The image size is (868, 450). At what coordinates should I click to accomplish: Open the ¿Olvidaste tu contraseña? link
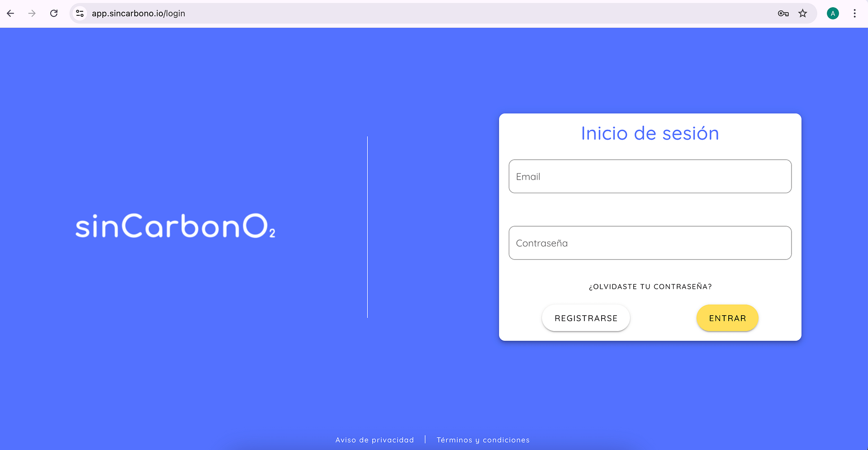click(650, 287)
